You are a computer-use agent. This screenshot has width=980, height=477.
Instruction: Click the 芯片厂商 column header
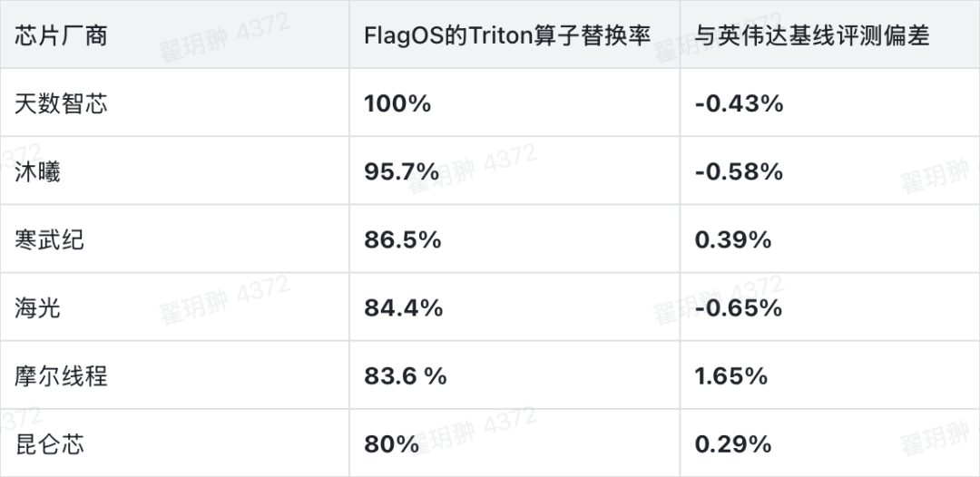[61, 35]
